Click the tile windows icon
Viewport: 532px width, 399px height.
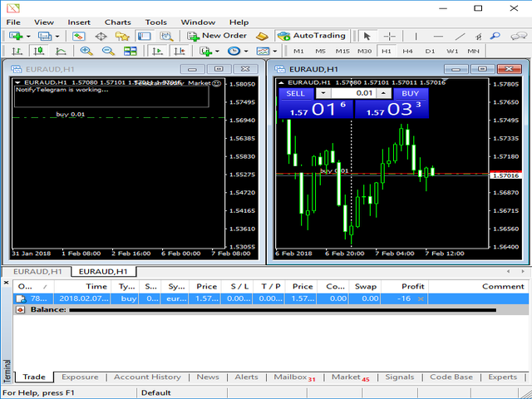click(131, 52)
